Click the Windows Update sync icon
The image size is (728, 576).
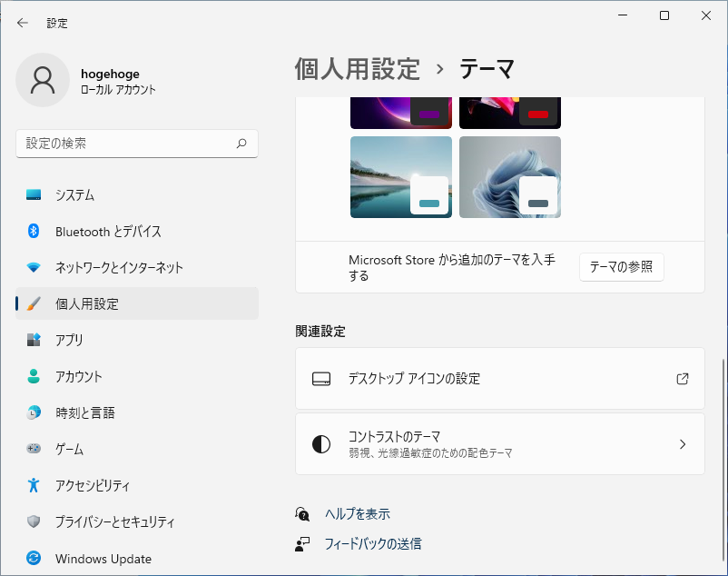pyautogui.click(x=34, y=558)
